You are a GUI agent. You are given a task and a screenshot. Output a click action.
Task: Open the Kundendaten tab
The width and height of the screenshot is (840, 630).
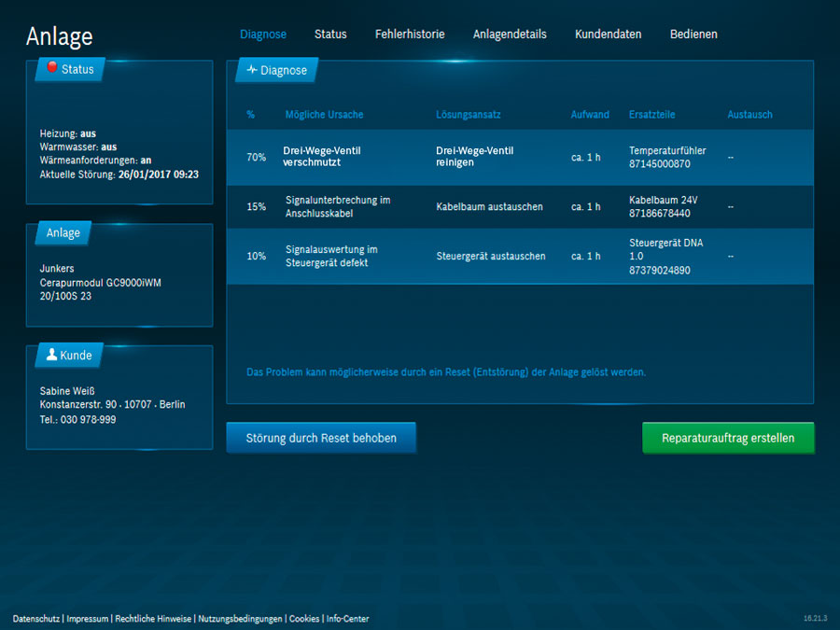point(608,35)
